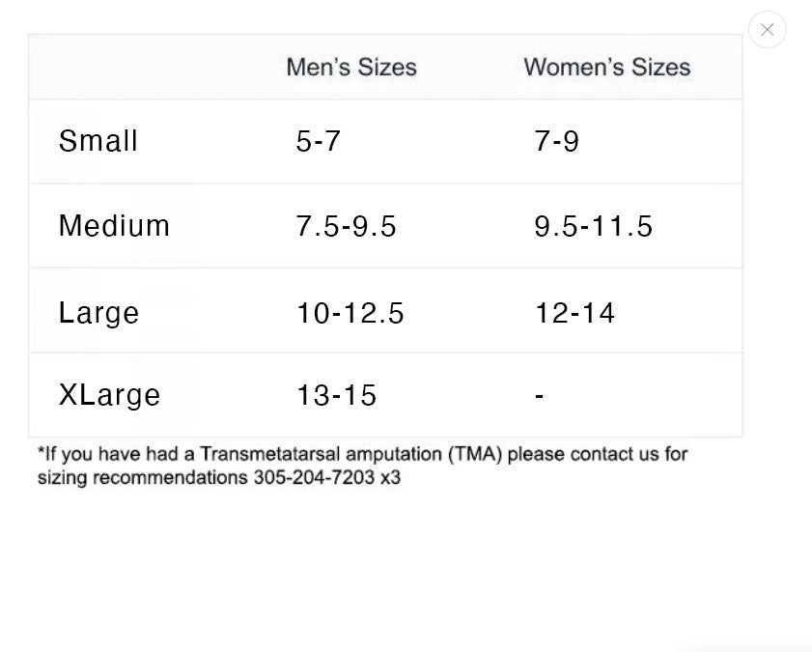The height and width of the screenshot is (652, 812).
Task: Click men's XLarge size range 13-15
Action: pyautogui.click(x=336, y=395)
